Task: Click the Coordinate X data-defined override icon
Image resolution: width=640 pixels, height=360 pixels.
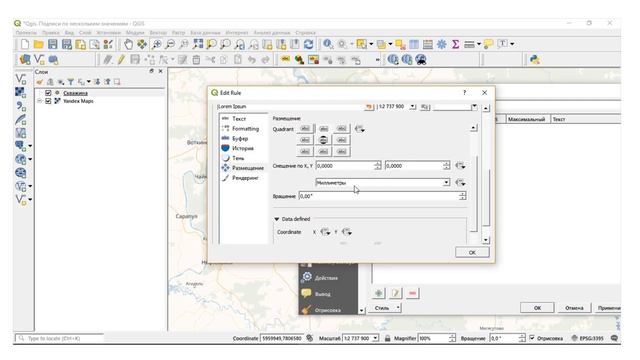Action: 325,232
